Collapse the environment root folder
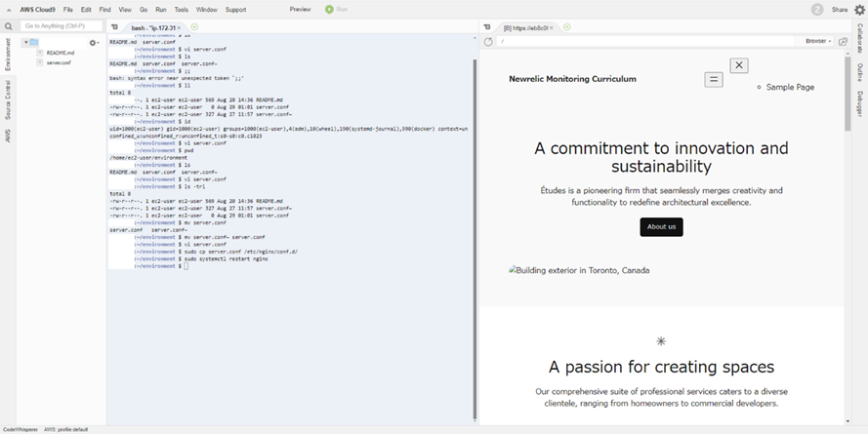Image resolution: width=868 pixels, height=434 pixels. (26, 43)
